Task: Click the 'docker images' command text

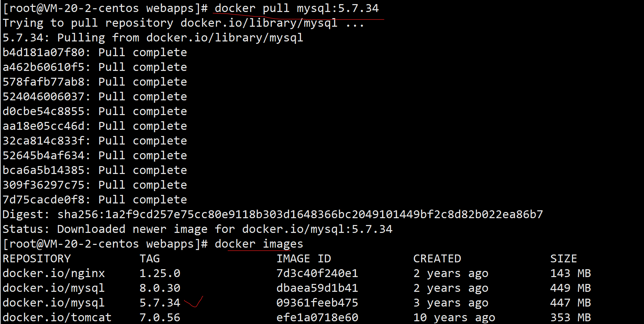Action: (259, 244)
